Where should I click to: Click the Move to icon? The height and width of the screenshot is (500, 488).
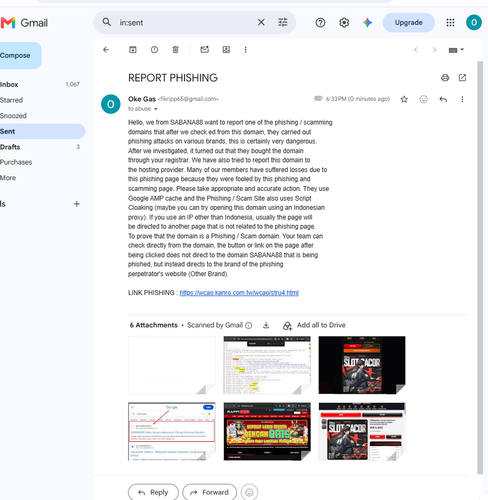226,50
